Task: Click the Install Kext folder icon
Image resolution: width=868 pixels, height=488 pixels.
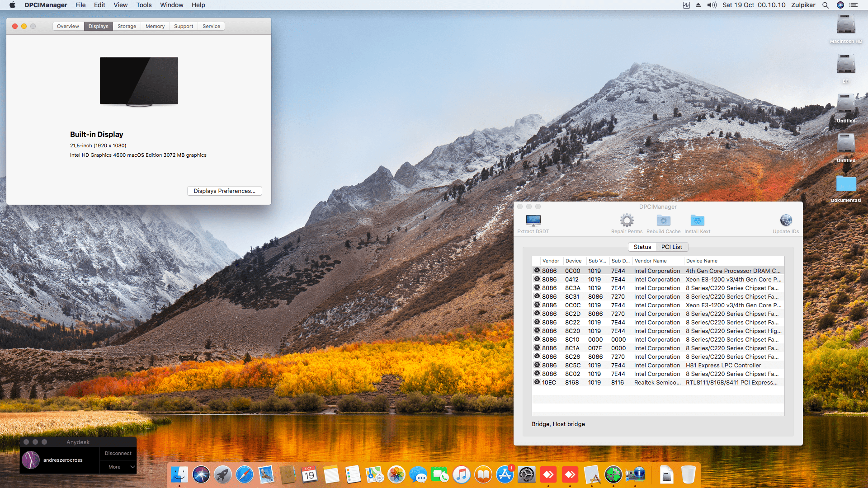Action: (697, 221)
